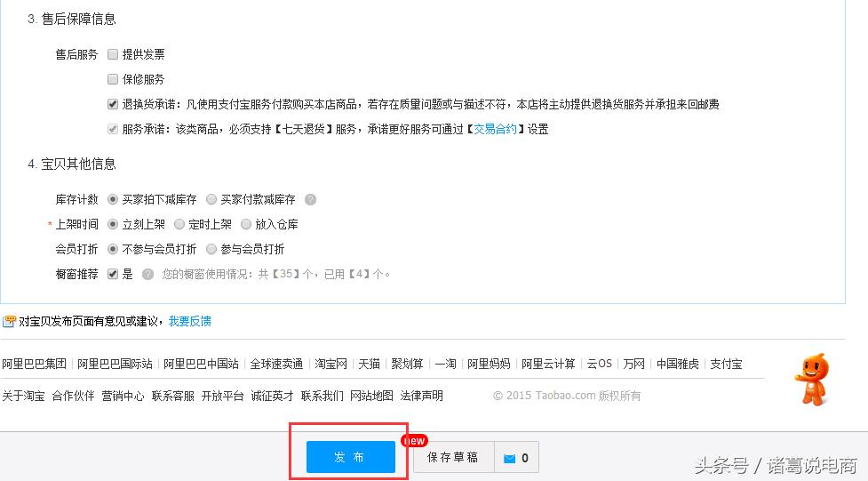Uncheck the 退换货承诺 return promise checkbox
The width and height of the screenshot is (868, 481).
pos(113,104)
